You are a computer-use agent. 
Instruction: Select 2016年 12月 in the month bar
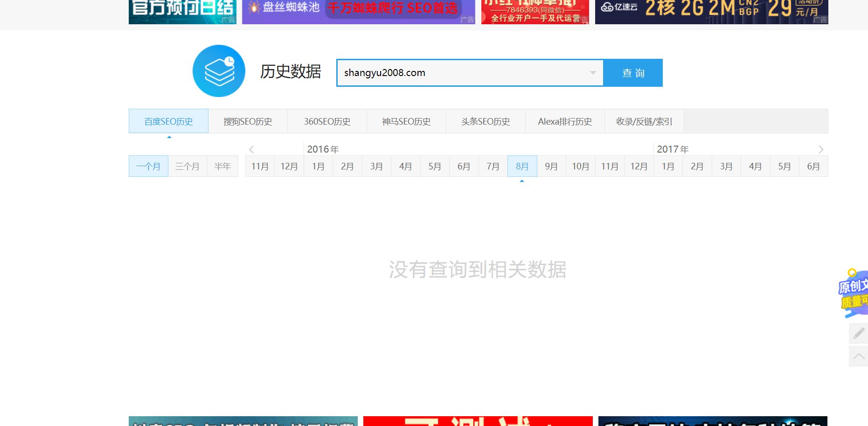[x=639, y=166]
